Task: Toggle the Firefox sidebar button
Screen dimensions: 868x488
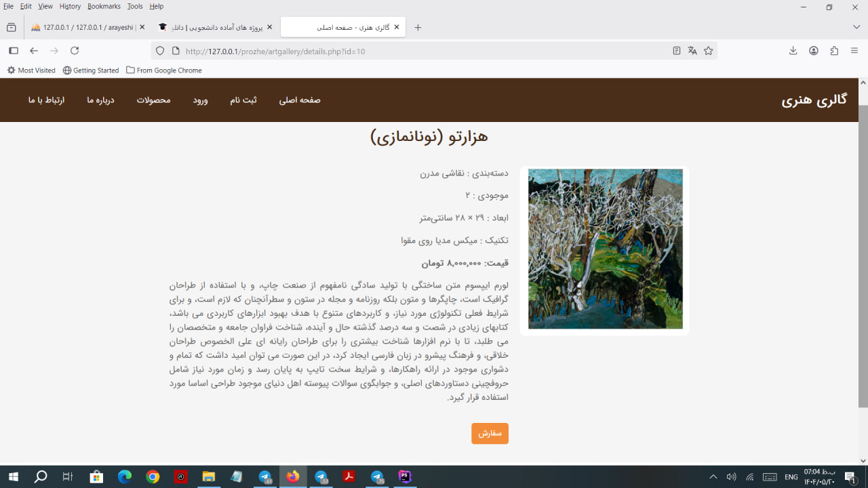Action: coord(13,51)
